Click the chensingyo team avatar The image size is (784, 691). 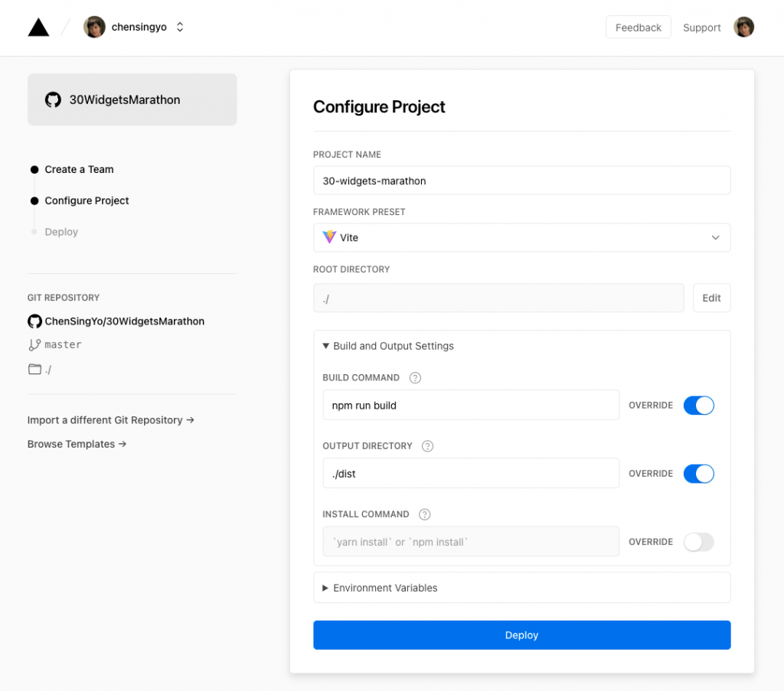tap(94, 28)
